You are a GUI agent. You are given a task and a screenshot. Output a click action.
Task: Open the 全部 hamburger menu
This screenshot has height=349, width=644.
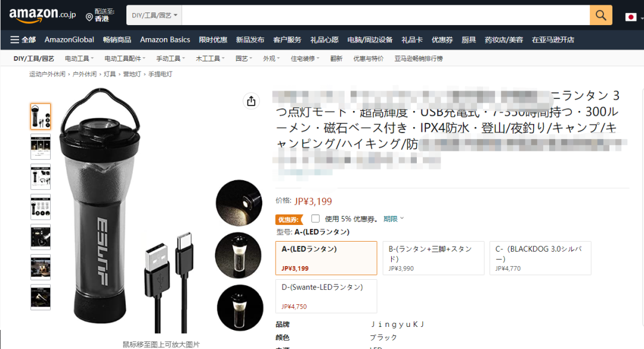23,40
